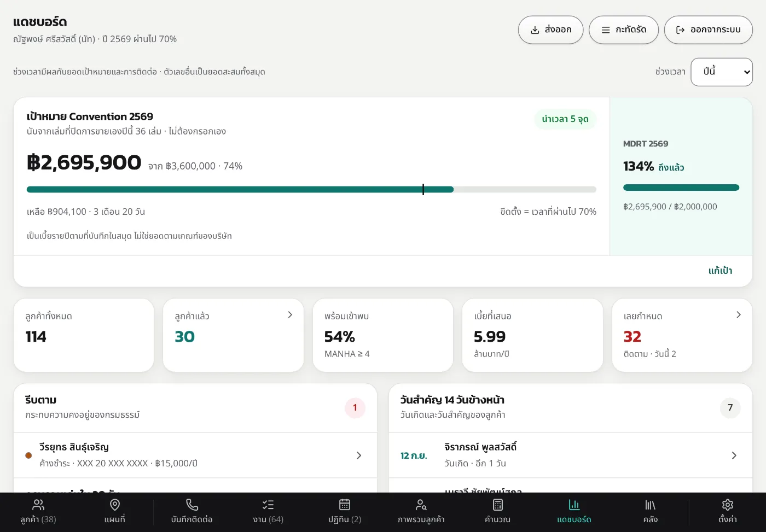Click the ออกจากระบบ logout button
This screenshot has height=532, width=766.
coord(709,30)
